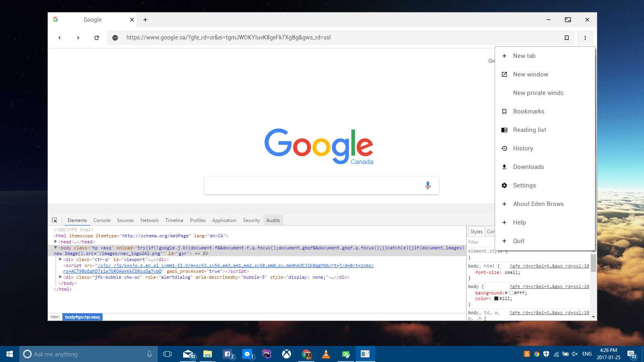Switch to the Application DevTools tab
Image resolution: width=644 pixels, height=362 pixels.
click(224, 220)
